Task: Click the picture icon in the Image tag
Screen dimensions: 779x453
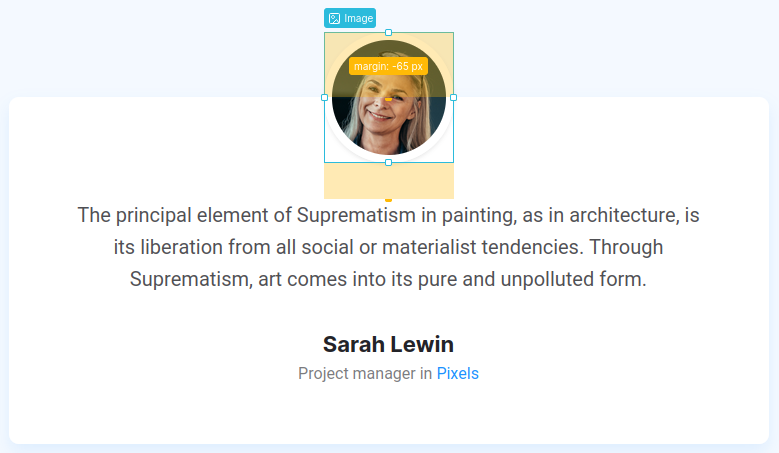Action: pyautogui.click(x=334, y=18)
